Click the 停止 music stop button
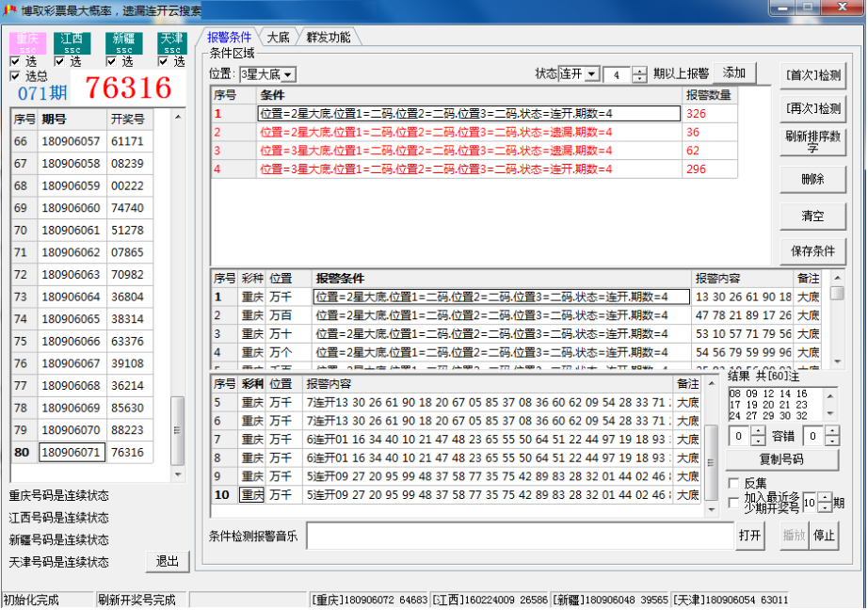The image size is (868, 610). [824, 536]
